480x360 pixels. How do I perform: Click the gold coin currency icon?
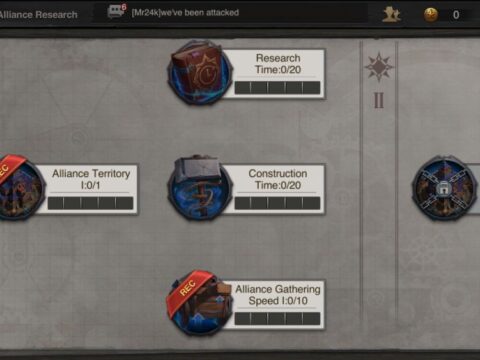point(431,14)
